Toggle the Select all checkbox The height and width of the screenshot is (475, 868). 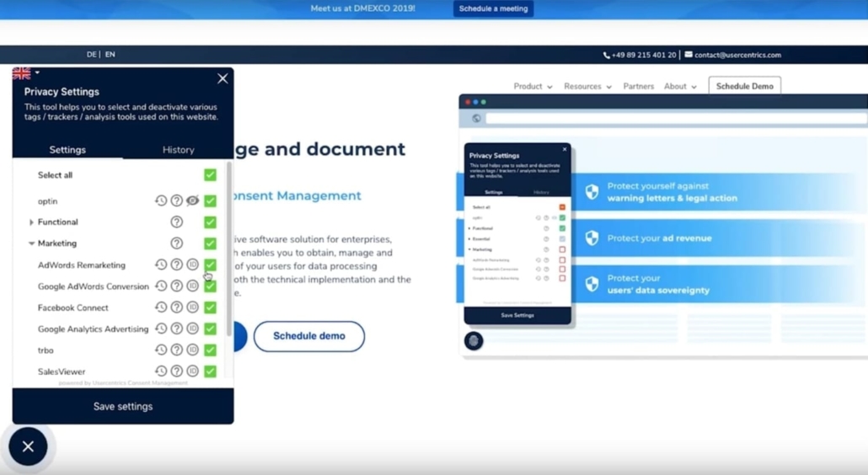[211, 174]
